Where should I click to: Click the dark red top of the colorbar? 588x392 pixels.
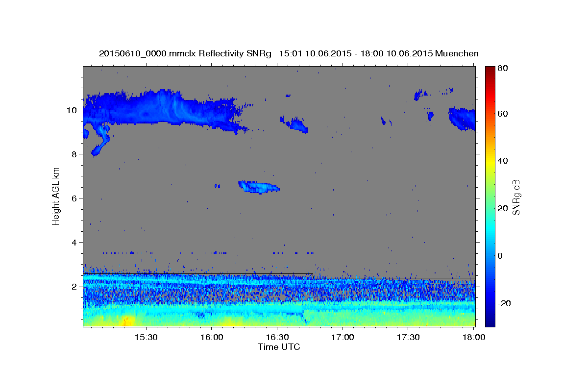tap(490, 71)
